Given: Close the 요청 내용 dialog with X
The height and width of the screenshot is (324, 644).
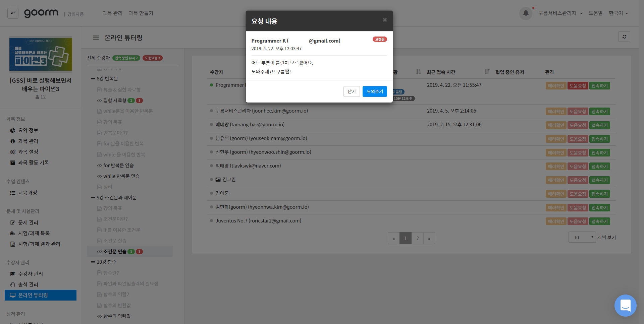Looking at the screenshot, I should point(385,20).
